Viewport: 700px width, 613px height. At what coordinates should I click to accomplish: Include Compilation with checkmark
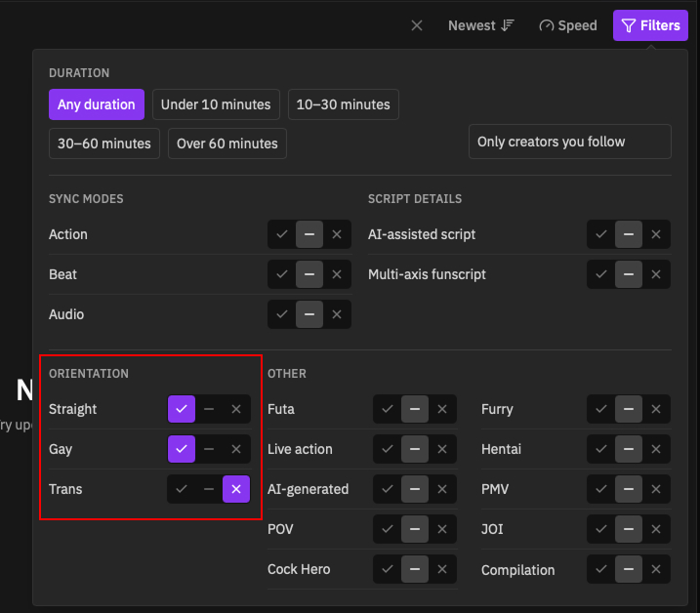[x=600, y=569]
